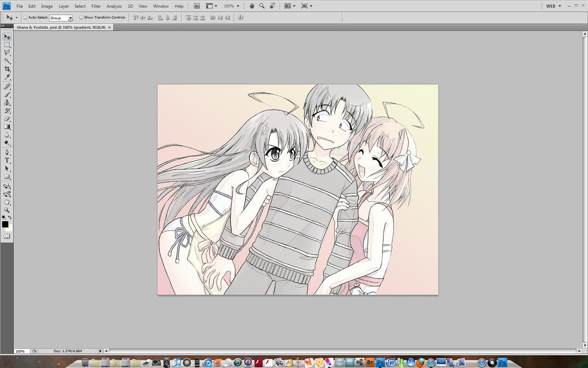Select the Eraser tool
Viewport: 588px width, 368px height.
coord(7,119)
